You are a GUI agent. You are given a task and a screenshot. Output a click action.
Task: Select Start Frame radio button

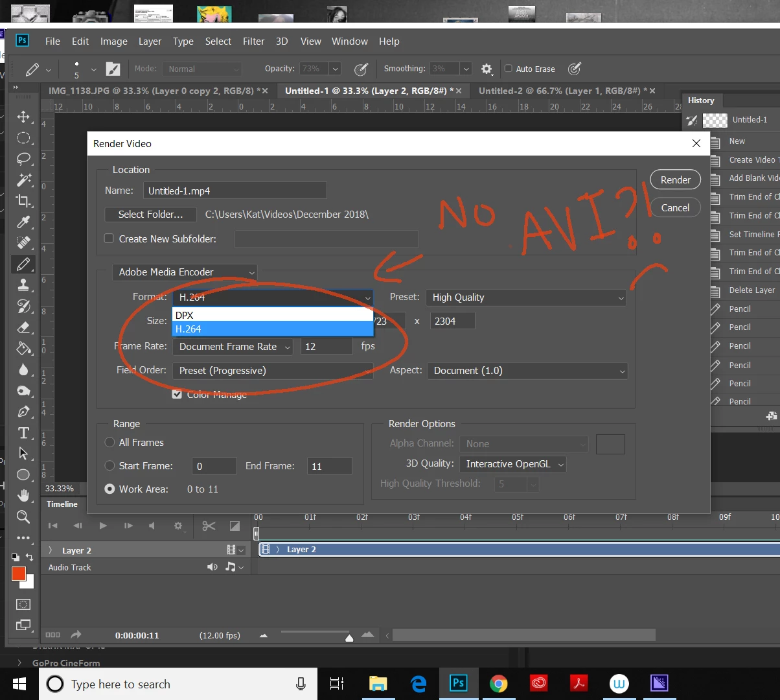pyautogui.click(x=109, y=465)
